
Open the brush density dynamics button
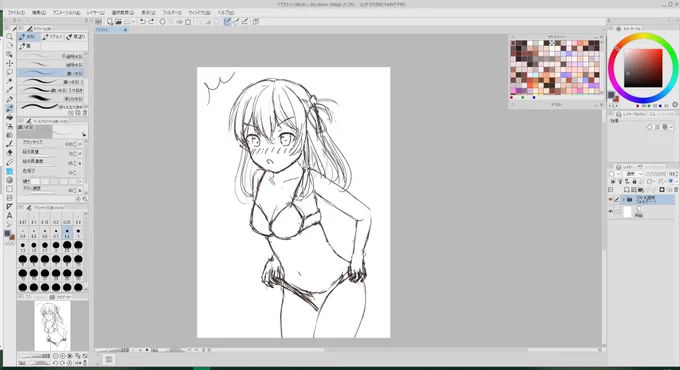[80, 190]
